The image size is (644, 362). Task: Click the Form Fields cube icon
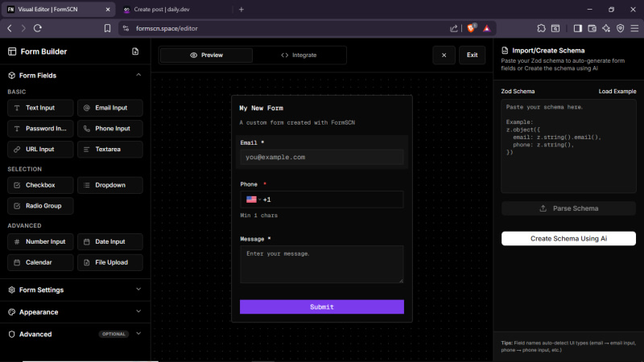[11, 76]
